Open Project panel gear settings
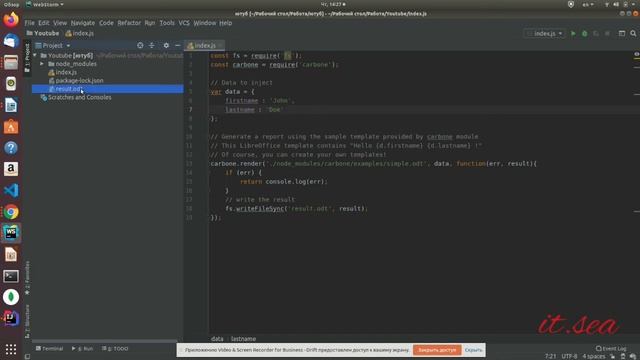This screenshot has height=360, width=640. pos(166,45)
